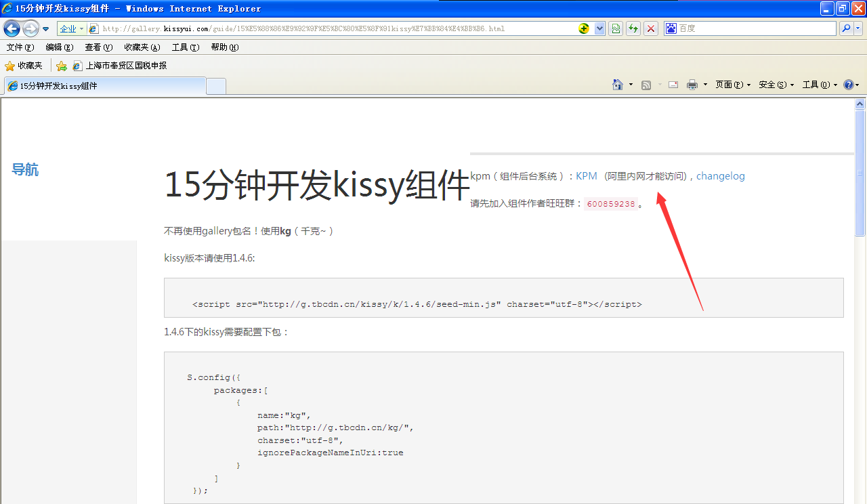Go back with the Back arrow button

click(12, 28)
